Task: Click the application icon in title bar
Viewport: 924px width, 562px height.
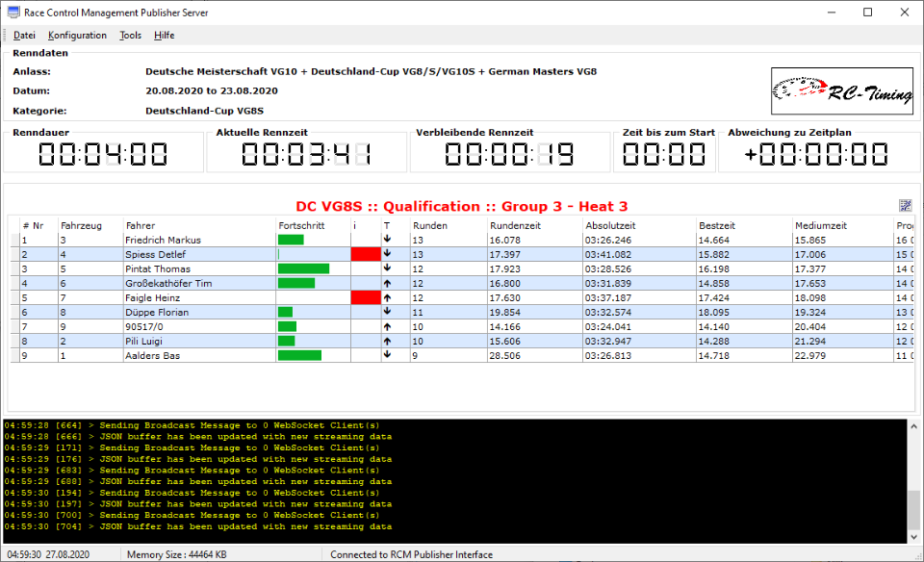Action: tap(13, 12)
